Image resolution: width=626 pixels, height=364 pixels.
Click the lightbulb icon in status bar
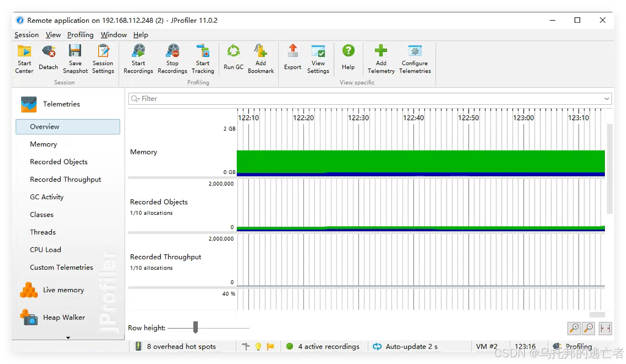(x=258, y=347)
